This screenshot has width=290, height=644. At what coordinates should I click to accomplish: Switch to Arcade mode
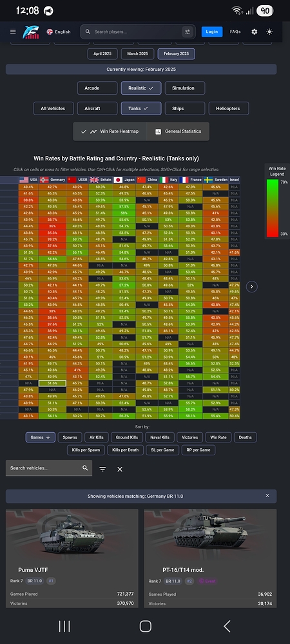click(x=97, y=88)
